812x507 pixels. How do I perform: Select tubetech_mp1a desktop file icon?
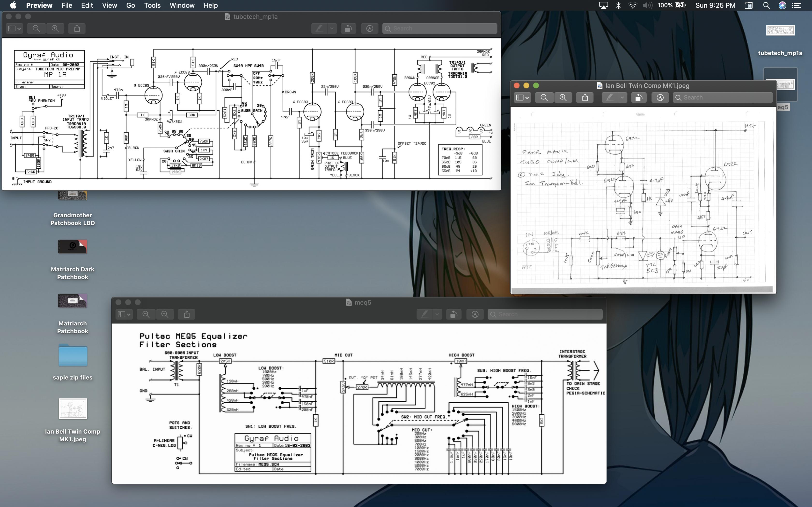[780, 30]
